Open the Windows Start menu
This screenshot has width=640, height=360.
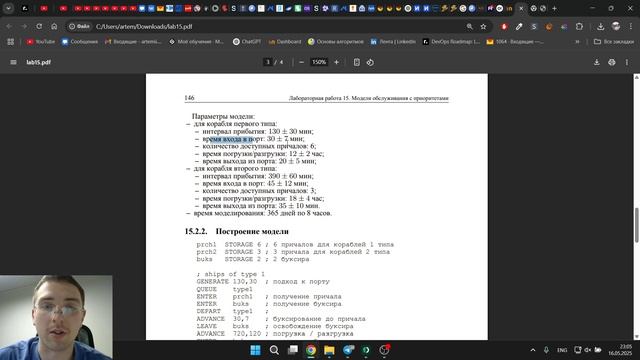point(256,350)
